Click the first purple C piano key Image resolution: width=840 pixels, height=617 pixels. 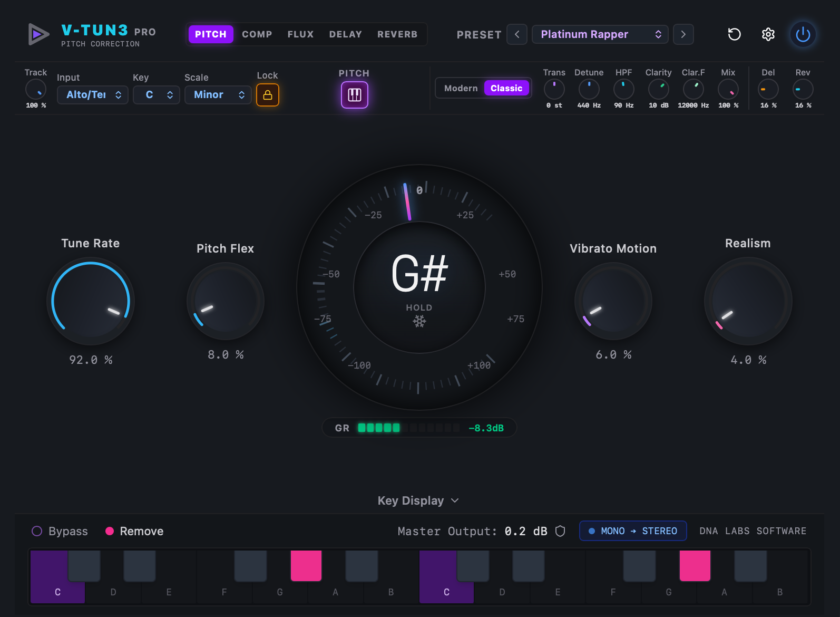pyautogui.click(x=57, y=577)
